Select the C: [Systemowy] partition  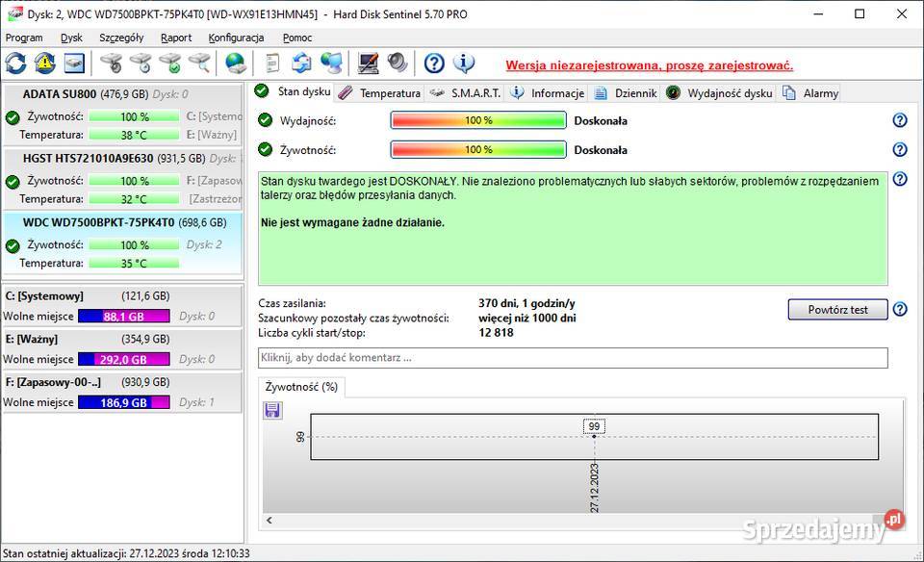[122, 306]
